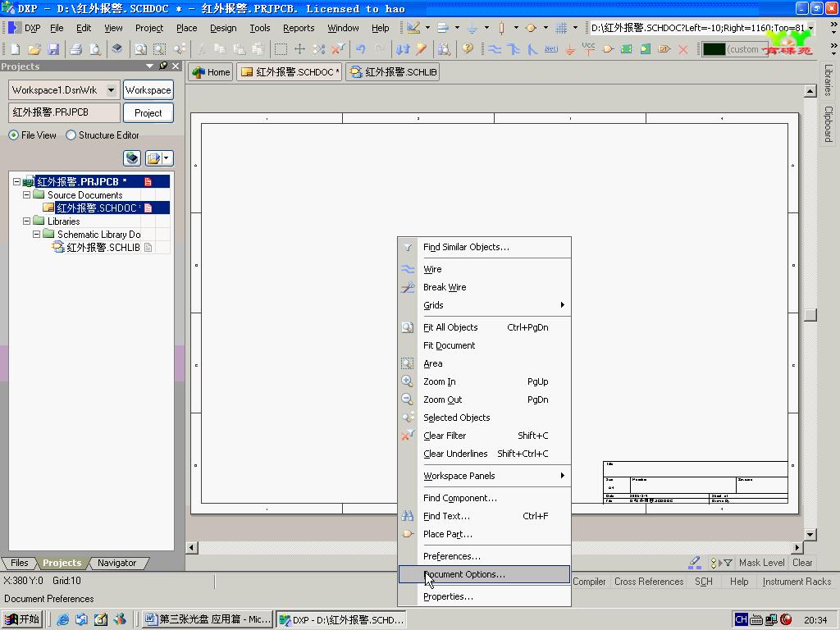Choose Find Similar Objects in context menu
Viewport: 840px width, 630px height.
point(484,247)
